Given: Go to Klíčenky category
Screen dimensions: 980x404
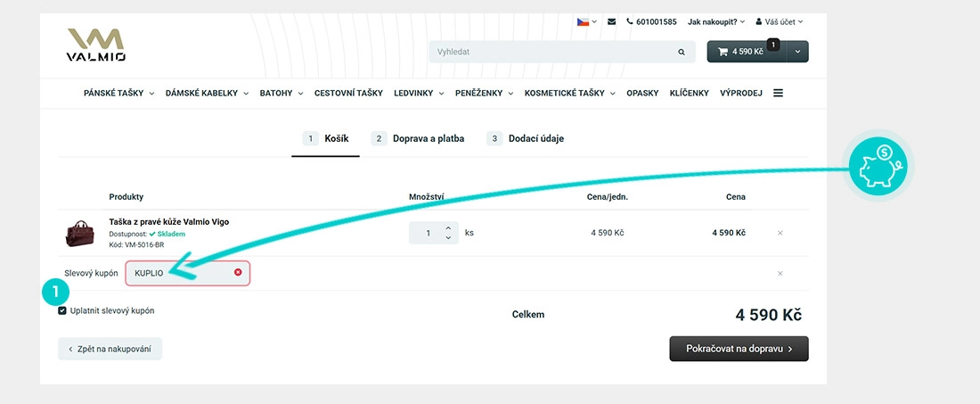Looking at the screenshot, I should (x=690, y=93).
